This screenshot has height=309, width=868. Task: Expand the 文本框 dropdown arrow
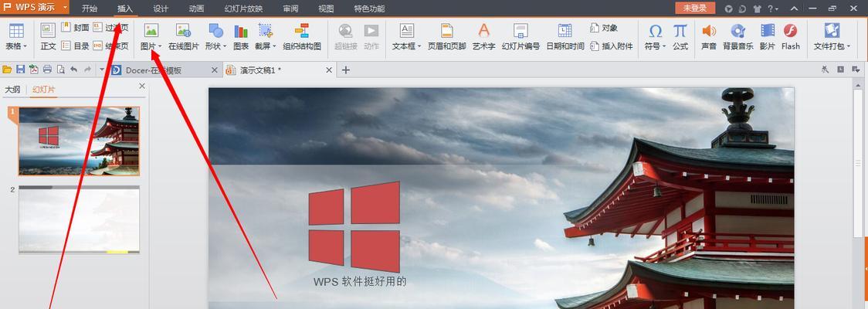point(419,46)
